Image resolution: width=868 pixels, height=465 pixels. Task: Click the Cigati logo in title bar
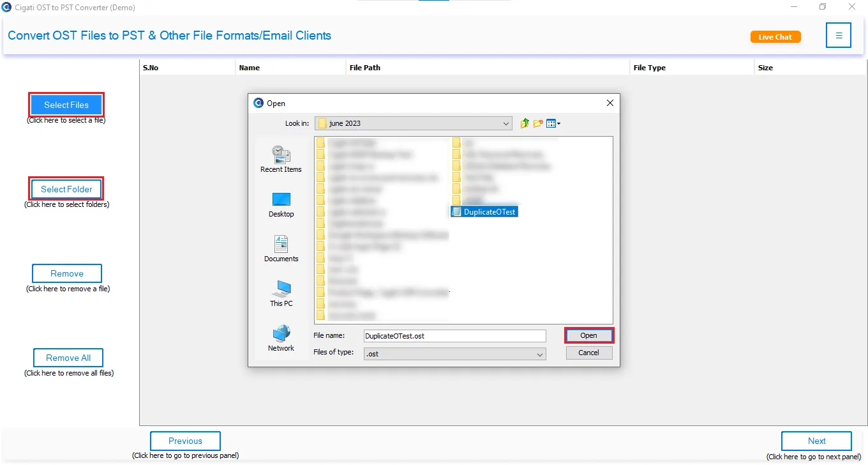(x=6, y=7)
